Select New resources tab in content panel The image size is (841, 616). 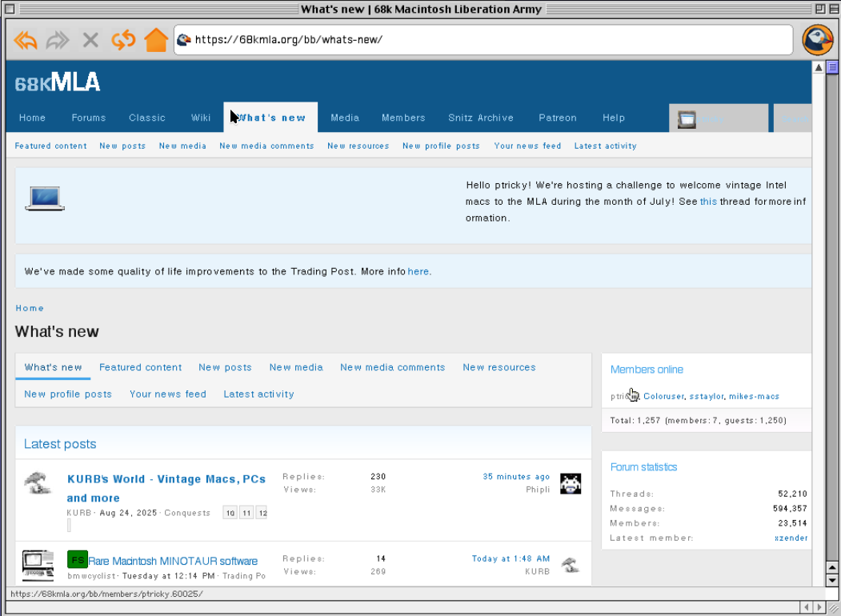point(499,367)
